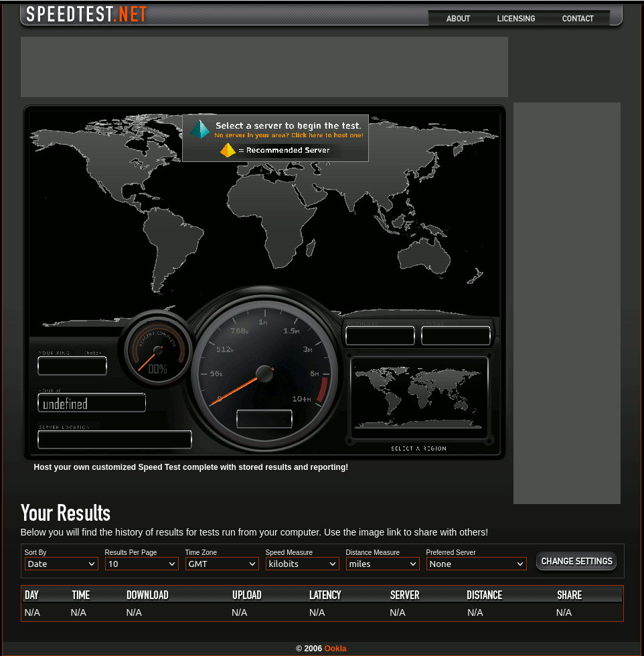Click the teal pyramid server icon
This screenshot has height=656, width=644.
(200, 129)
